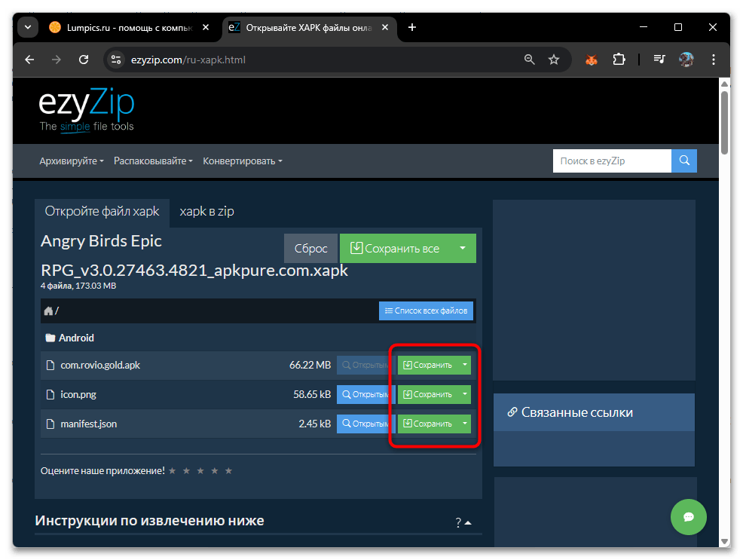Click the Связанные ссылки heading
This screenshot has width=743, height=560.
576,412
